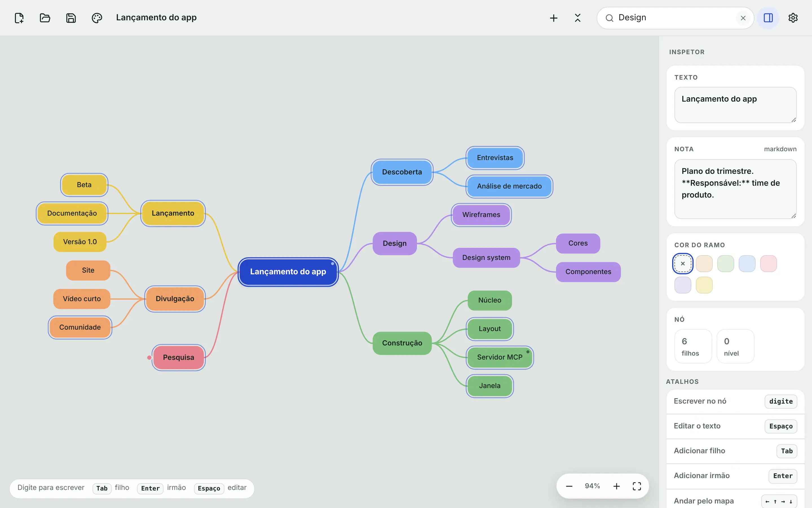Screen dimensions: 812x508
Task: Click inside the Design search field
Action: point(674,18)
